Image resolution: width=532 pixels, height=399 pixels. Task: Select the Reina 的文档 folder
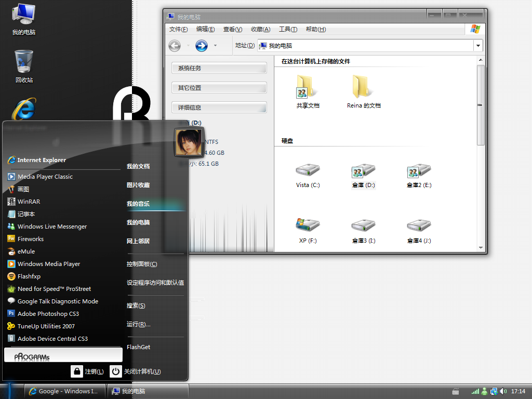click(364, 91)
